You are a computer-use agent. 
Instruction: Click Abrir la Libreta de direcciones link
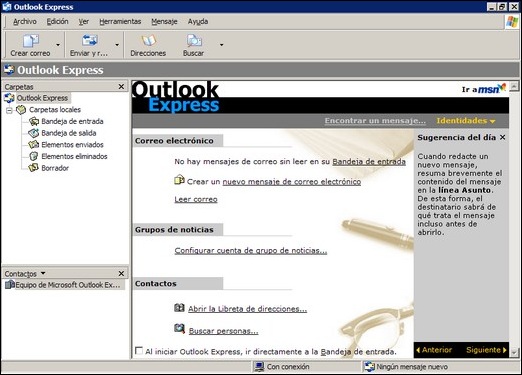coord(247,309)
